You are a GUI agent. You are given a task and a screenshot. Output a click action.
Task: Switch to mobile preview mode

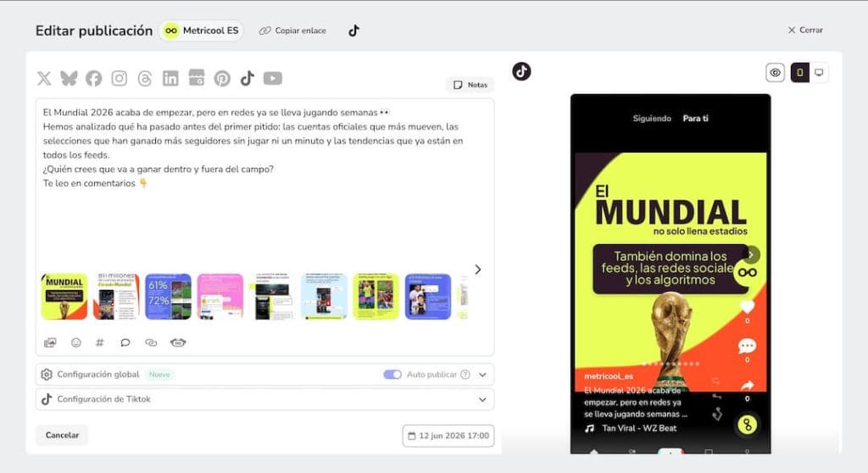pos(800,73)
